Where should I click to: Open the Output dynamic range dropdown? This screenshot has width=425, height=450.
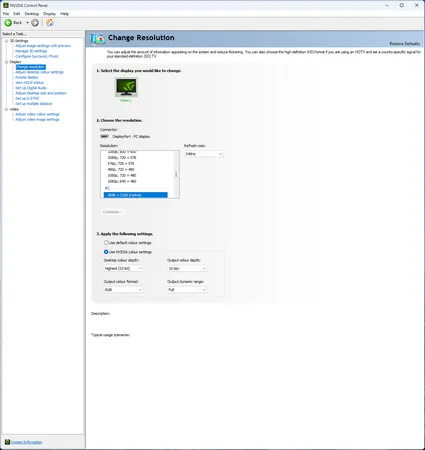pyautogui.click(x=187, y=290)
